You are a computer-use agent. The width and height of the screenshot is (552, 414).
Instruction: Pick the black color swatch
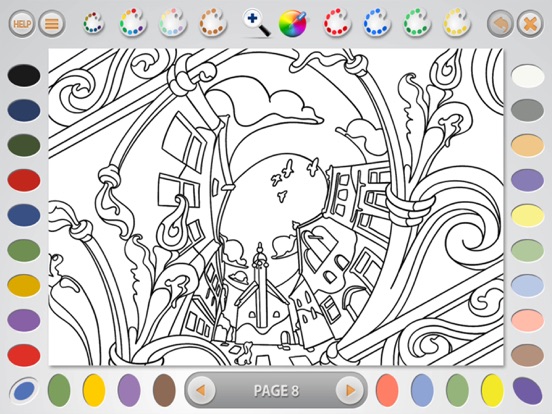click(x=24, y=75)
